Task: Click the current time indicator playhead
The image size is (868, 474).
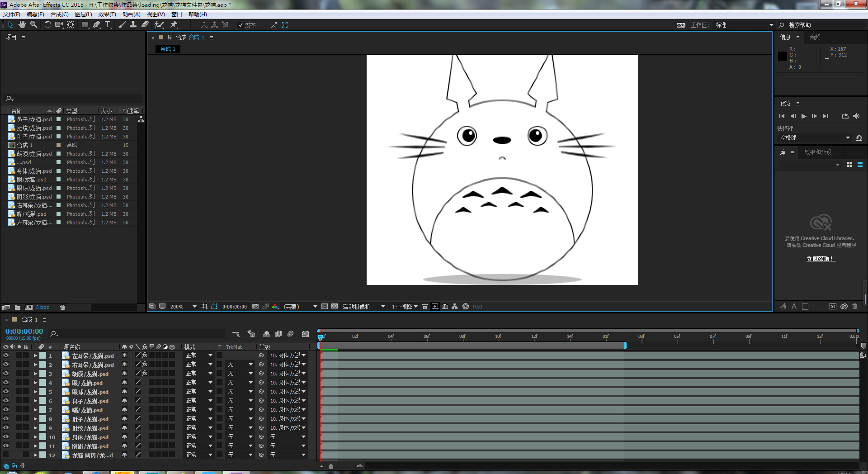Action: [x=321, y=337]
